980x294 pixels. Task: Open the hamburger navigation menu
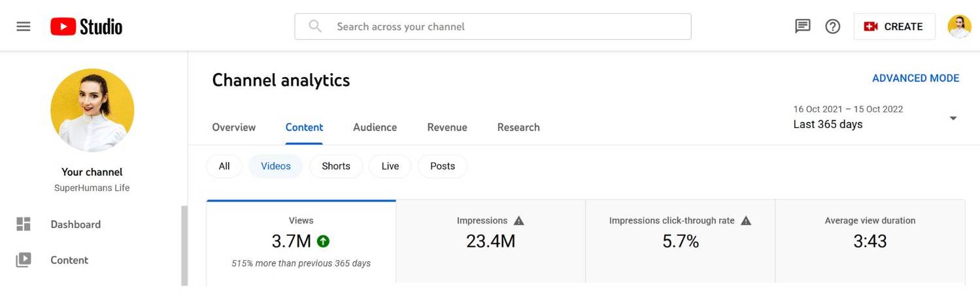[x=24, y=27]
